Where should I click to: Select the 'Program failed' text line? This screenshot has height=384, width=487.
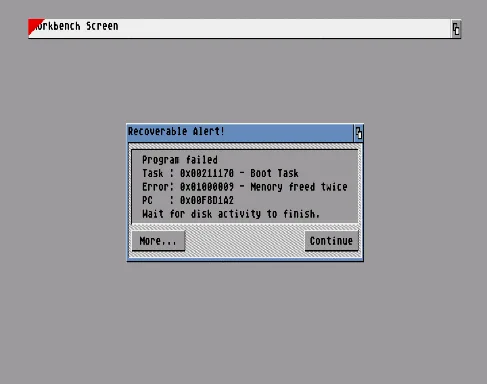[180, 160]
